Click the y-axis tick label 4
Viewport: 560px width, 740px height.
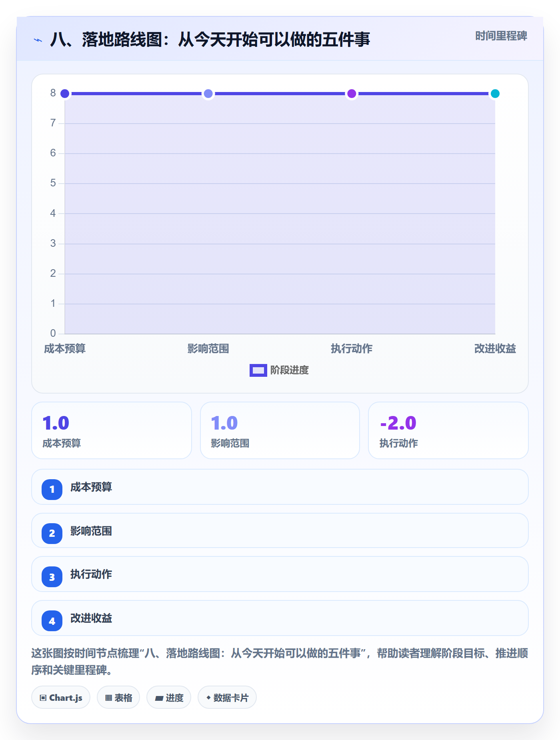point(53,213)
